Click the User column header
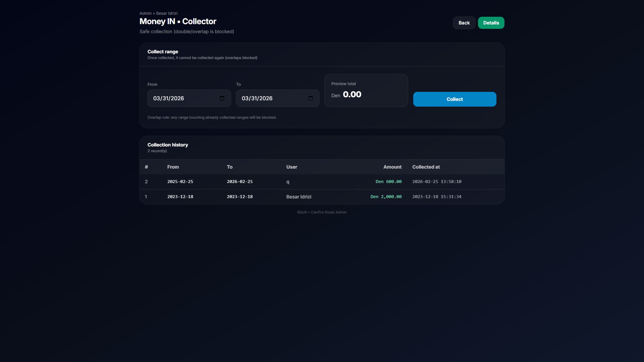Viewport: 644px width, 362px height. point(291,167)
